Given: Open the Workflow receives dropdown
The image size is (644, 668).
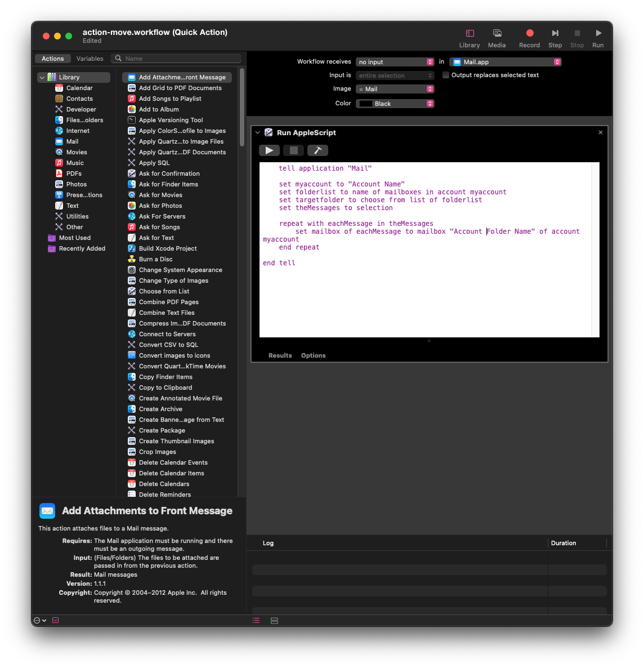Looking at the screenshot, I should [x=395, y=62].
